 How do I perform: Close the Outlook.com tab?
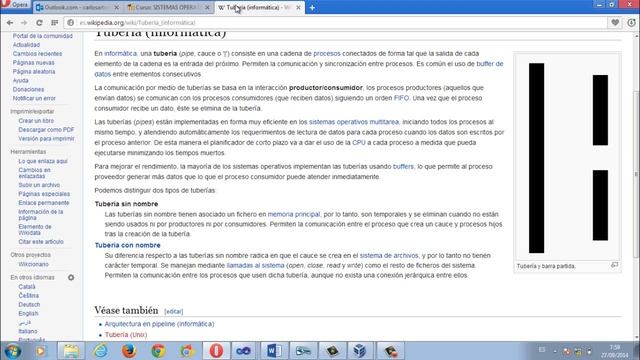pos(116,7)
